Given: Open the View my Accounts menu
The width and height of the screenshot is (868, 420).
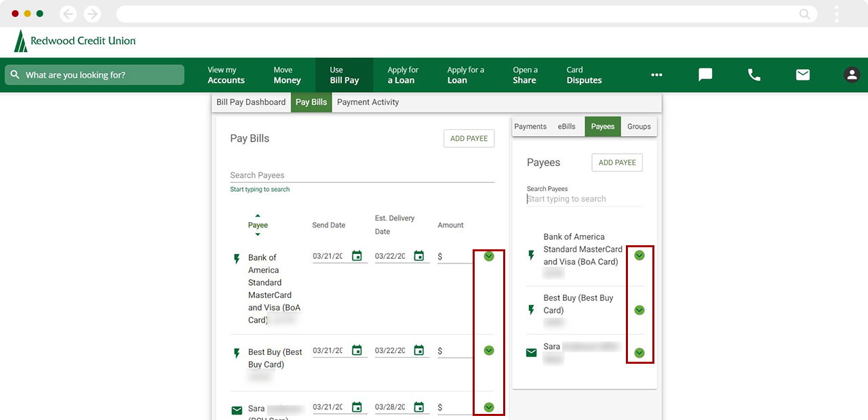Looking at the screenshot, I should tap(226, 75).
